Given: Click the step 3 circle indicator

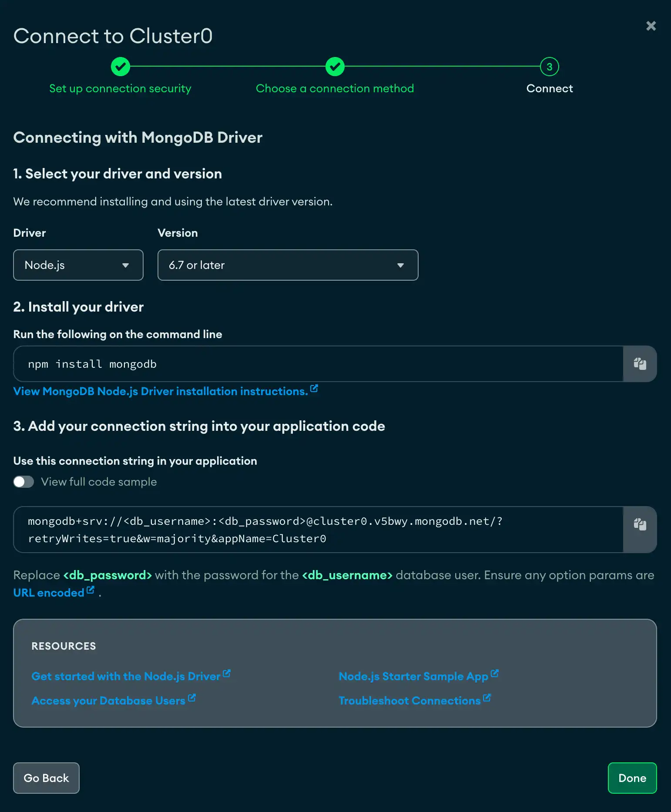Looking at the screenshot, I should click(549, 67).
